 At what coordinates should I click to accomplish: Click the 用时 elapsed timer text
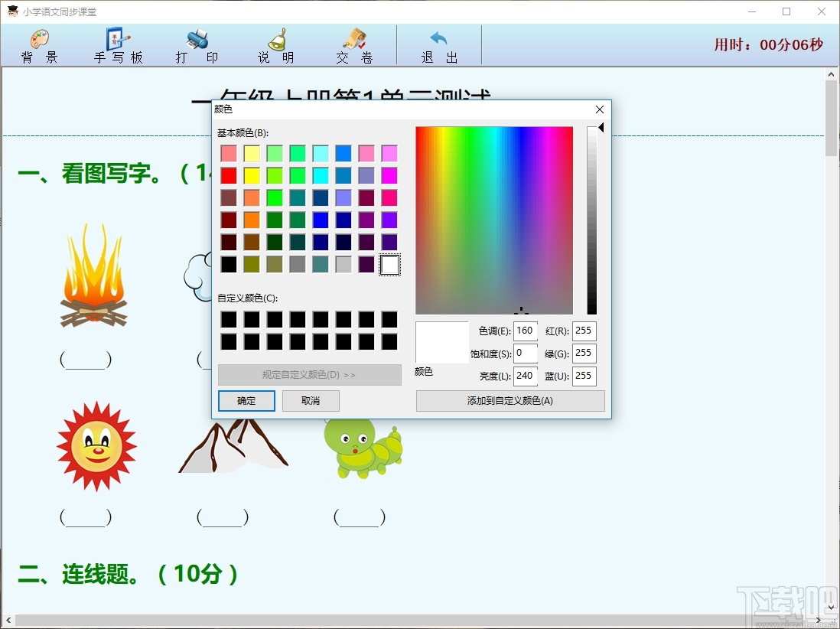(768, 44)
